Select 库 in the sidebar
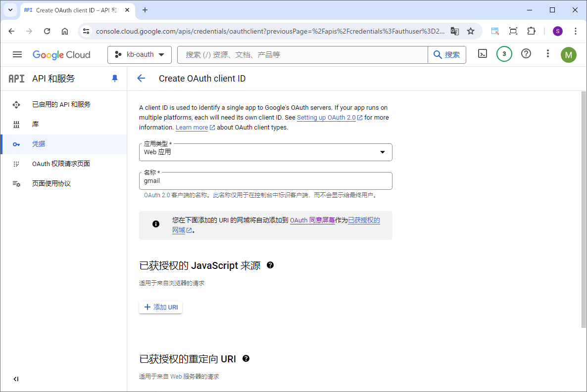 tap(35, 124)
